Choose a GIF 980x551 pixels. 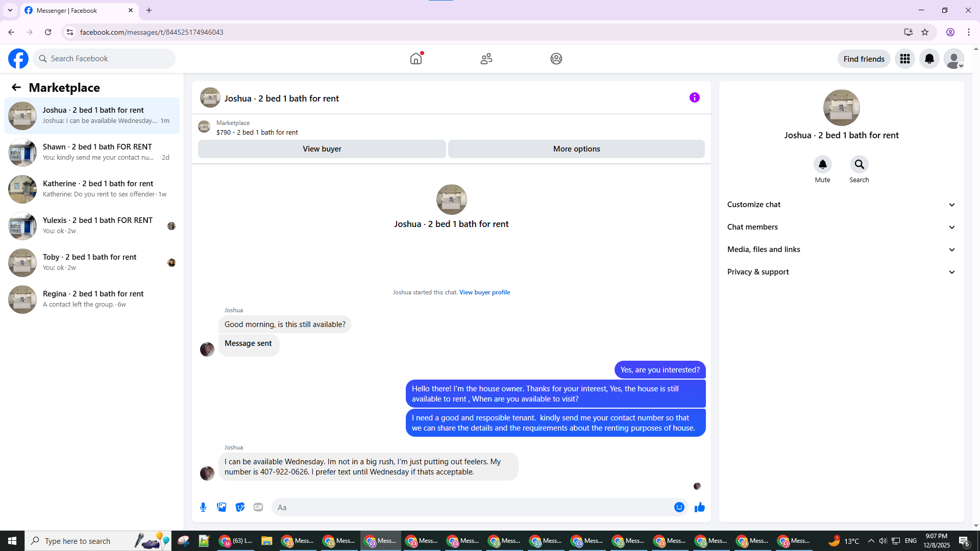pos(258,507)
